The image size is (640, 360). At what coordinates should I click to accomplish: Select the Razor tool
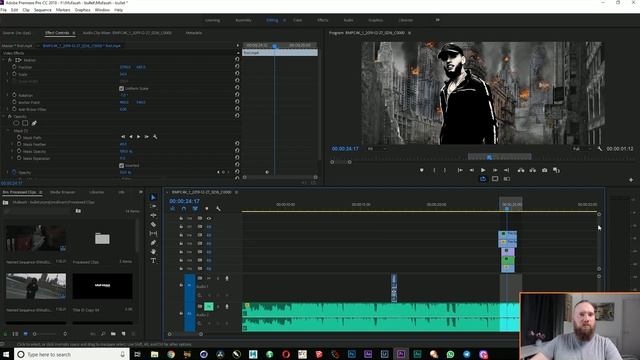(153, 224)
